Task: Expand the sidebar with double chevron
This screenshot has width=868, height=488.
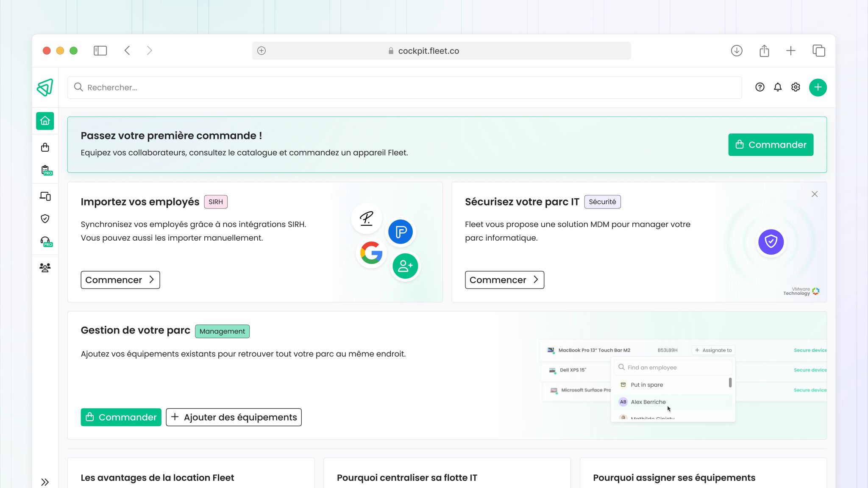Action: coord(45,482)
